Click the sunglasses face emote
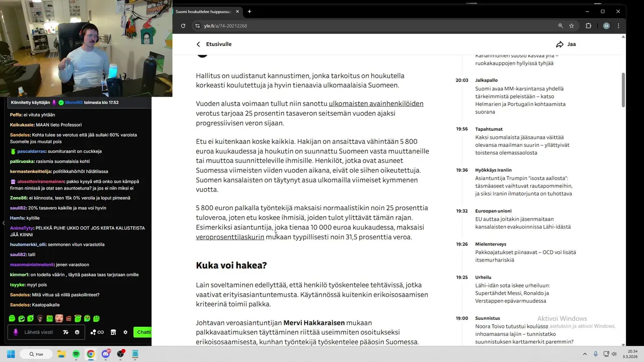 (40, 318)
